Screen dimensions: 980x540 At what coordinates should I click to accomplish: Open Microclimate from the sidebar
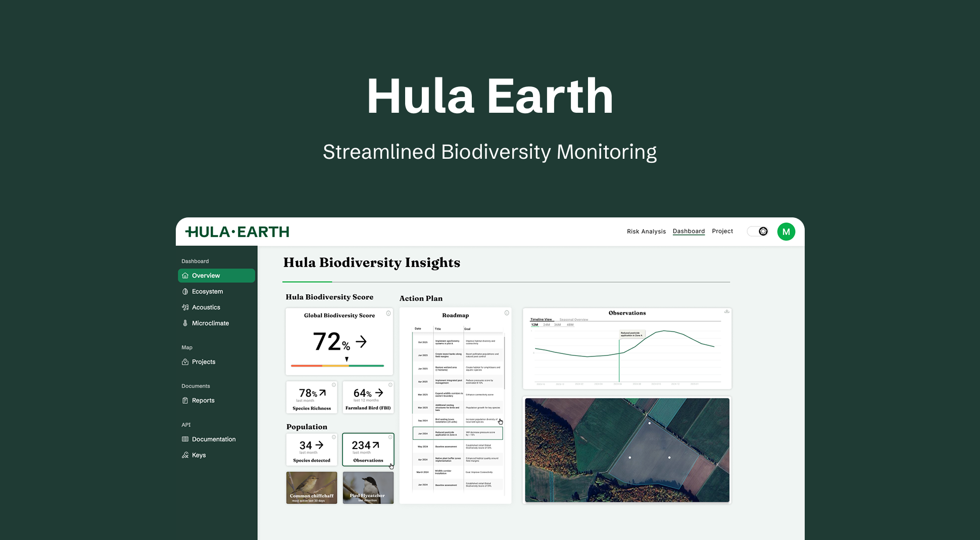pyautogui.click(x=210, y=323)
